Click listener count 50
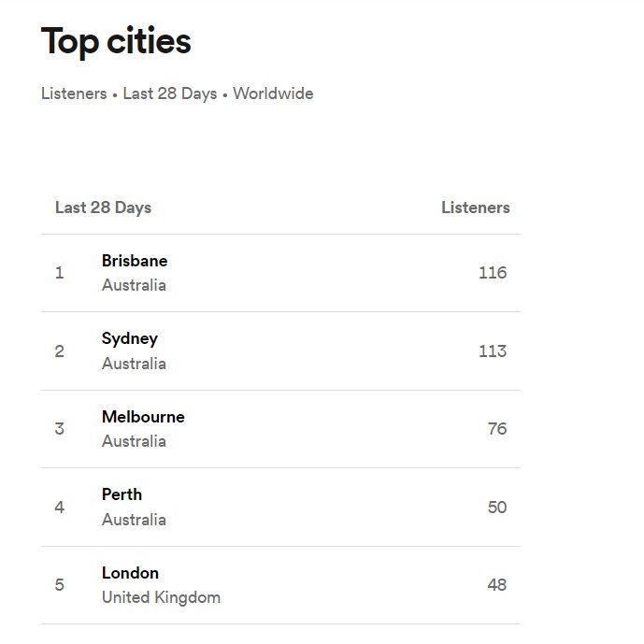 (497, 508)
